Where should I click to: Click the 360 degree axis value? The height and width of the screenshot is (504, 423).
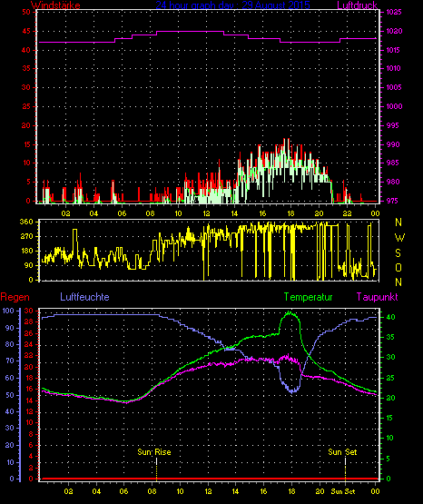pyautogui.click(x=26, y=222)
